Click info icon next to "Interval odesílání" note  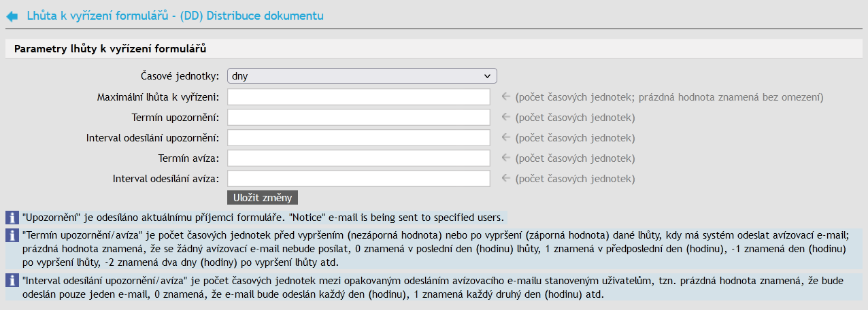pos(12,280)
